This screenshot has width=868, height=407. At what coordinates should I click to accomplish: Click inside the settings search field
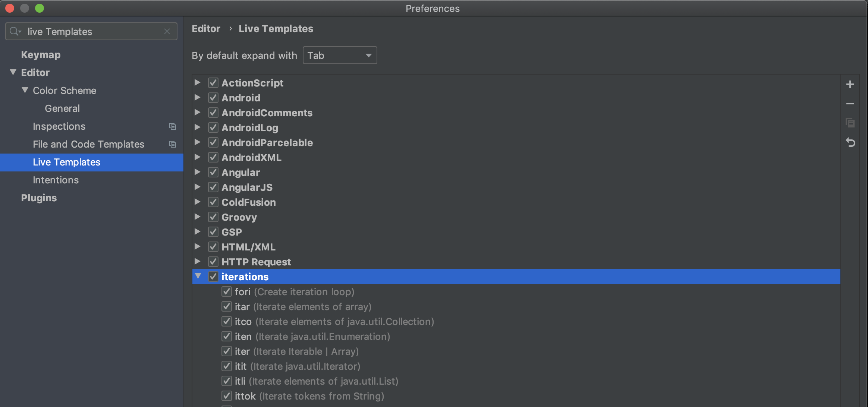point(93,32)
